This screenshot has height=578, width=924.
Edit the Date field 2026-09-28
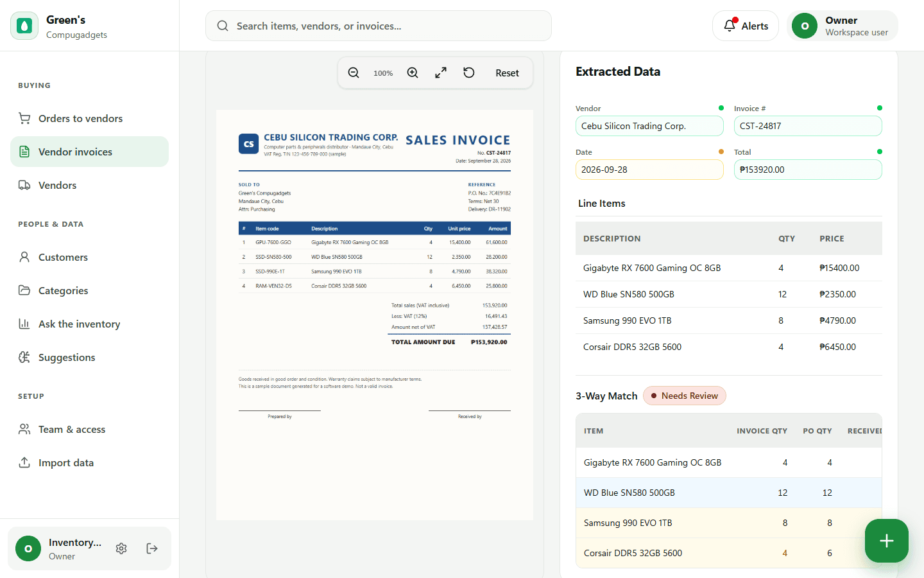tap(649, 170)
